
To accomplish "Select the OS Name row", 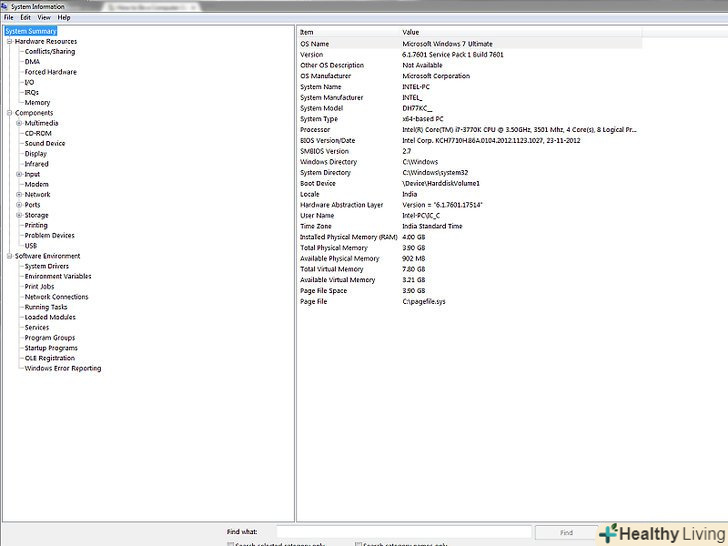I will pyautogui.click(x=469, y=44).
